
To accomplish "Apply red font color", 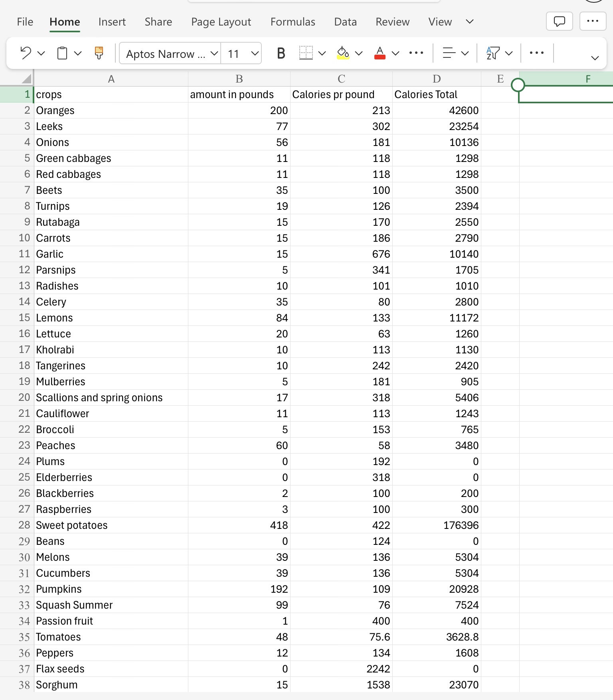I will click(380, 53).
